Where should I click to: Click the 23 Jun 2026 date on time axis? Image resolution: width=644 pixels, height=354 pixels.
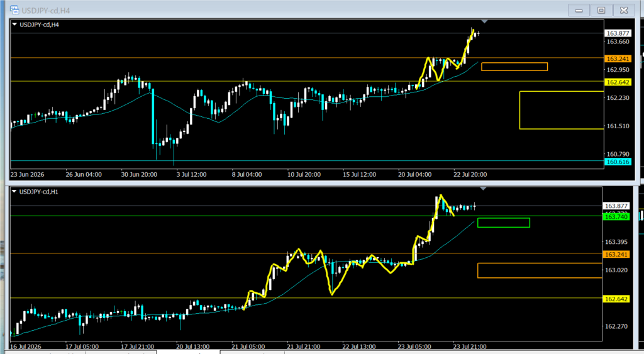(x=27, y=174)
